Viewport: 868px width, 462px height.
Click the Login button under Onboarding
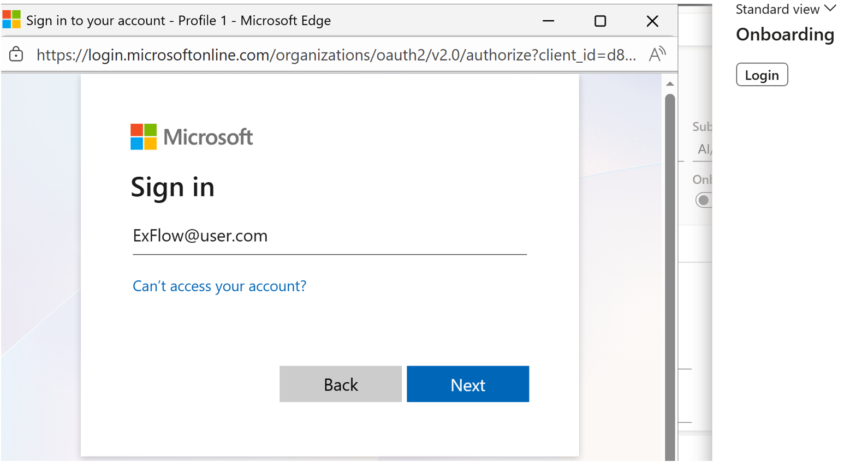point(762,75)
